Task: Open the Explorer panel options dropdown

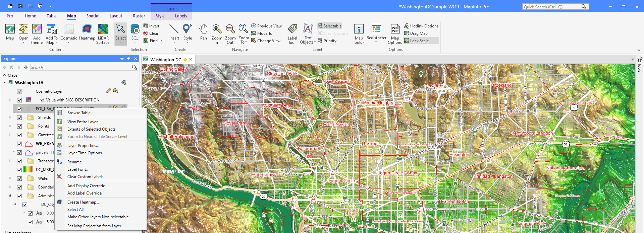Action: (122, 59)
